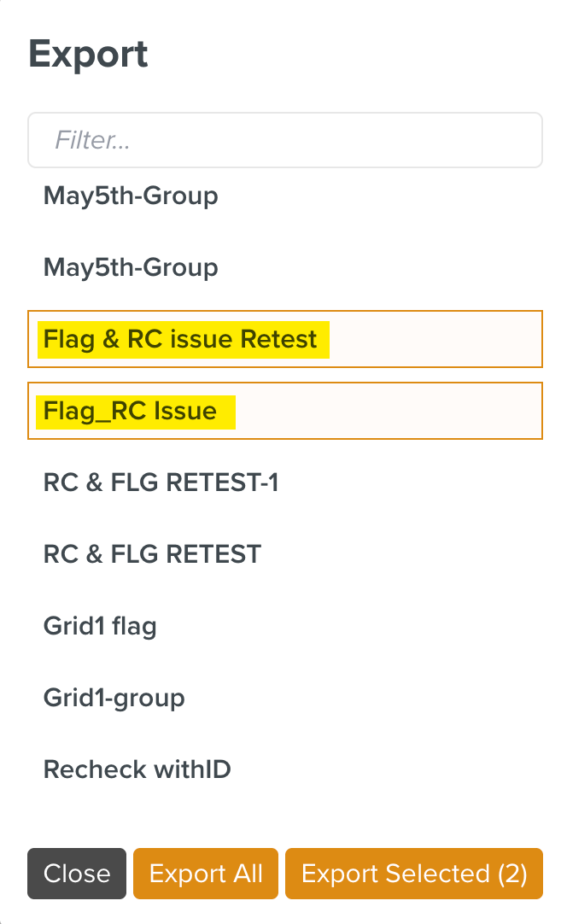Select the second May5th-Group entry
Image resolution: width=567 pixels, height=924 pixels.
(131, 267)
